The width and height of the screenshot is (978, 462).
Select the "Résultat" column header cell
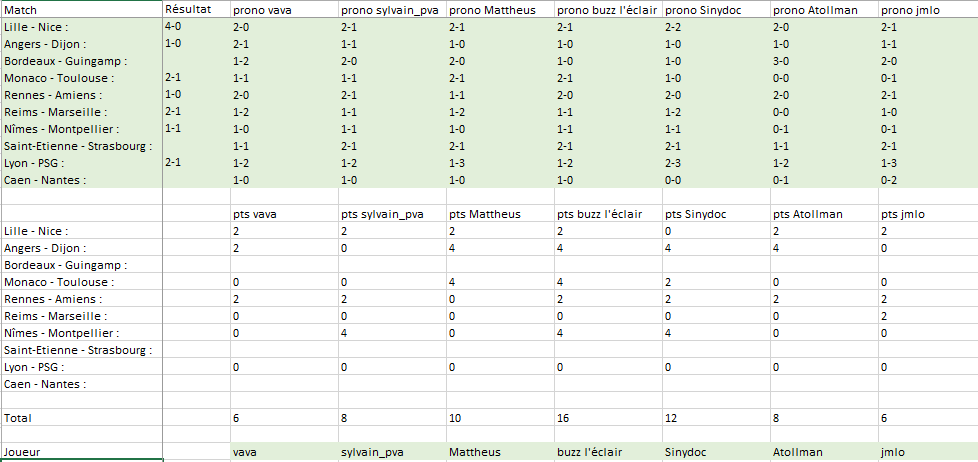click(x=188, y=9)
